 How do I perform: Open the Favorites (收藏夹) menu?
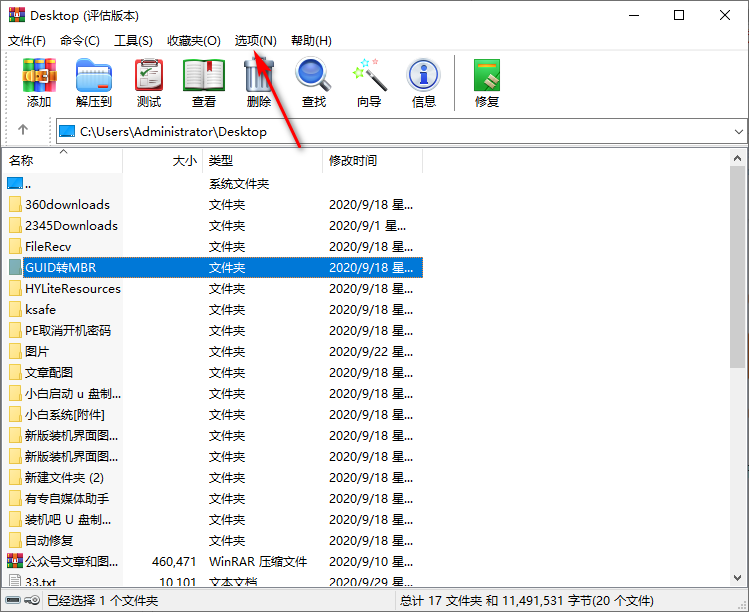tap(194, 41)
